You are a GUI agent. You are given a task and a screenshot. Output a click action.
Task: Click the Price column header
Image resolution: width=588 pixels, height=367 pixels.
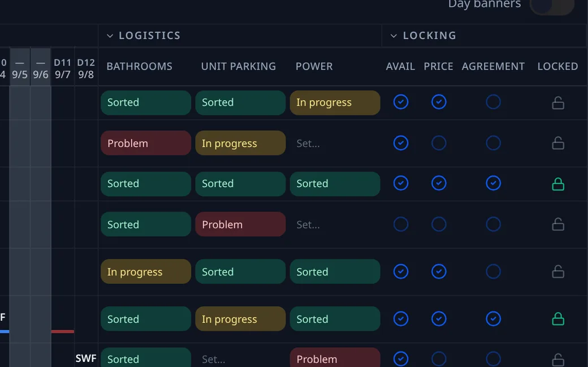438,66
